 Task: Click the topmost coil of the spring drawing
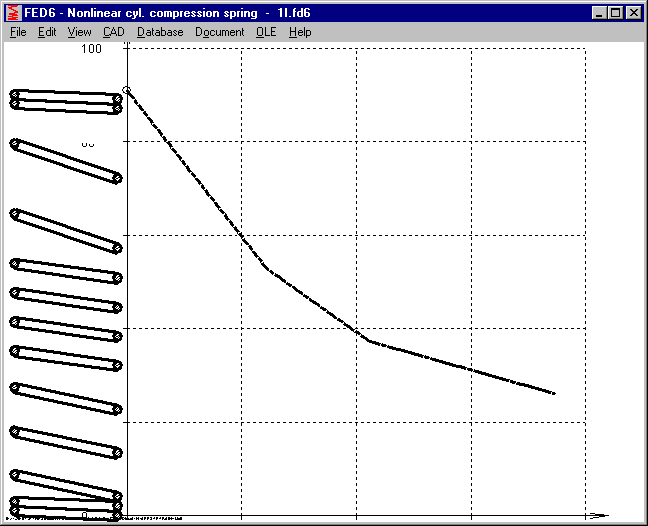point(66,96)
